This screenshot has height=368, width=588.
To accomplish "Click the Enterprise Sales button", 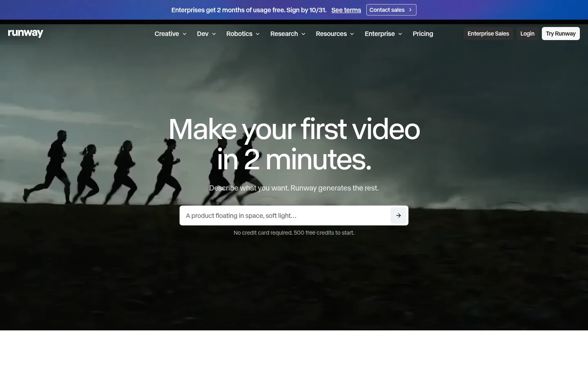I will coord(488,34).
